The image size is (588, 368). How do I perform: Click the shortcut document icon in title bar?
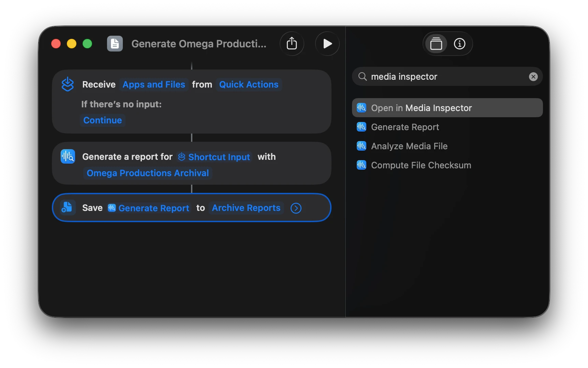(115, 44)
